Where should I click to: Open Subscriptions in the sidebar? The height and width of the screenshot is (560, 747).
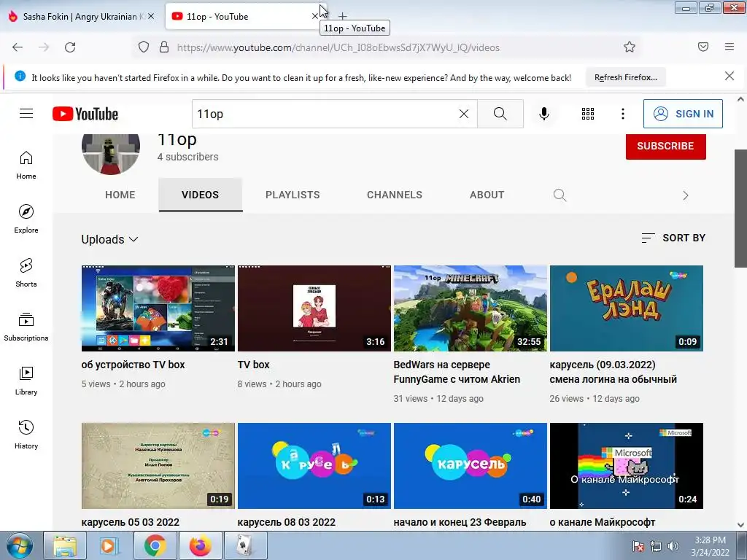pos(26,327)
